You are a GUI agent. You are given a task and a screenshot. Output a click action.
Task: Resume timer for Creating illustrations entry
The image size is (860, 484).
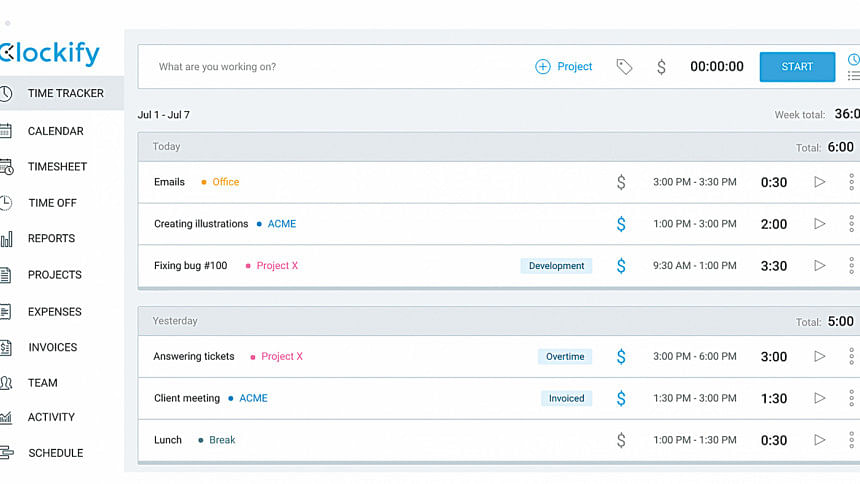pos(820,224)
